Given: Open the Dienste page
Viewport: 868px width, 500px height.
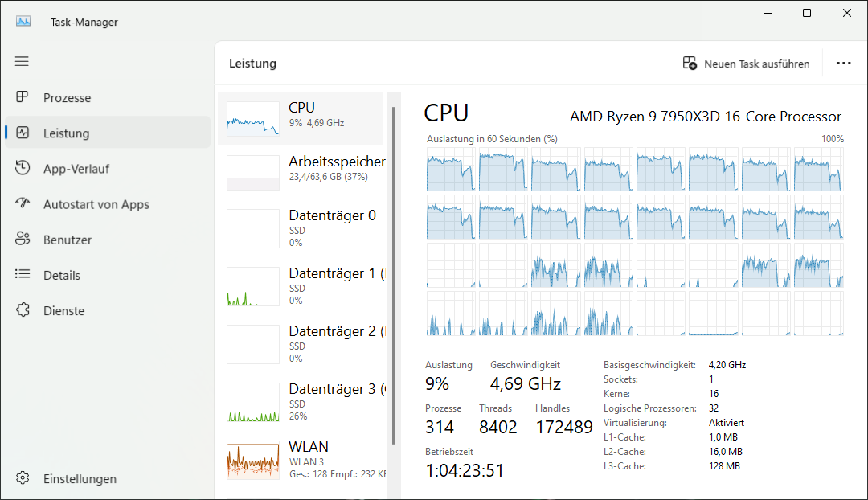Looking at the screenshot, I should (108, 310).
